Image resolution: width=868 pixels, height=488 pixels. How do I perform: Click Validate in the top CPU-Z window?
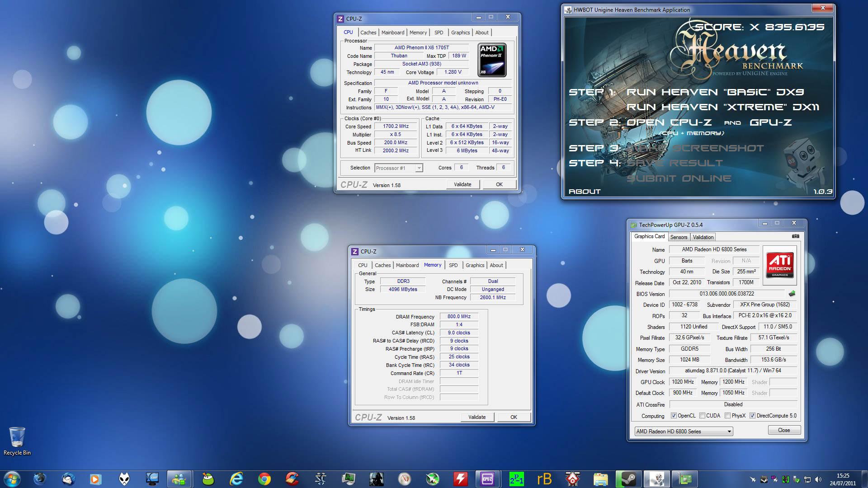(x=462, y=184)
